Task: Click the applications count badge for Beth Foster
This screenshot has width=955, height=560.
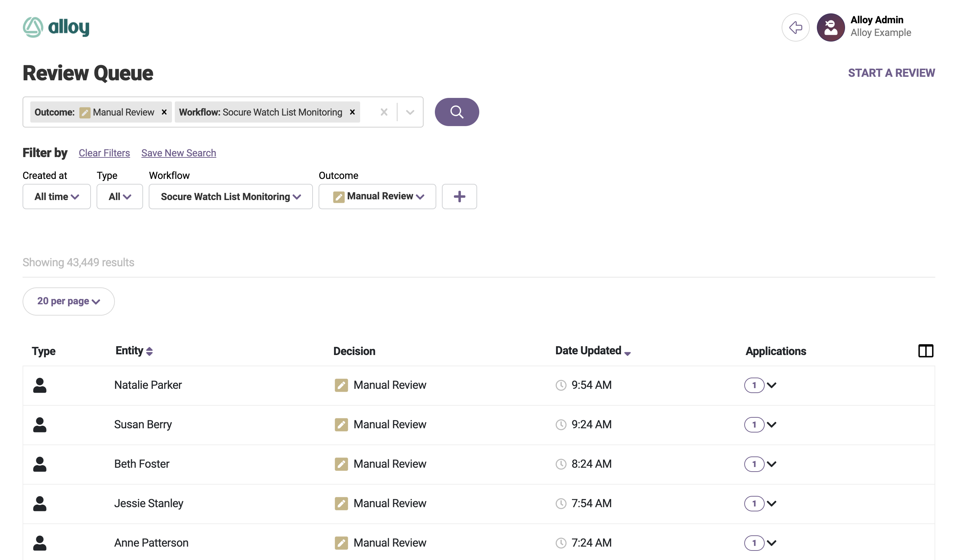Action: click(x=754, y=464)
